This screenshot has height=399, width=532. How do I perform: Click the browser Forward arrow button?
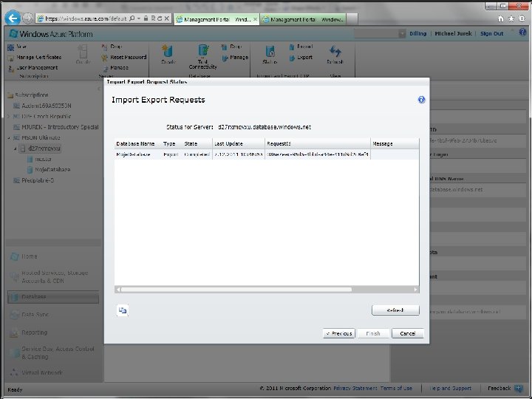click(x=28, y=18)
